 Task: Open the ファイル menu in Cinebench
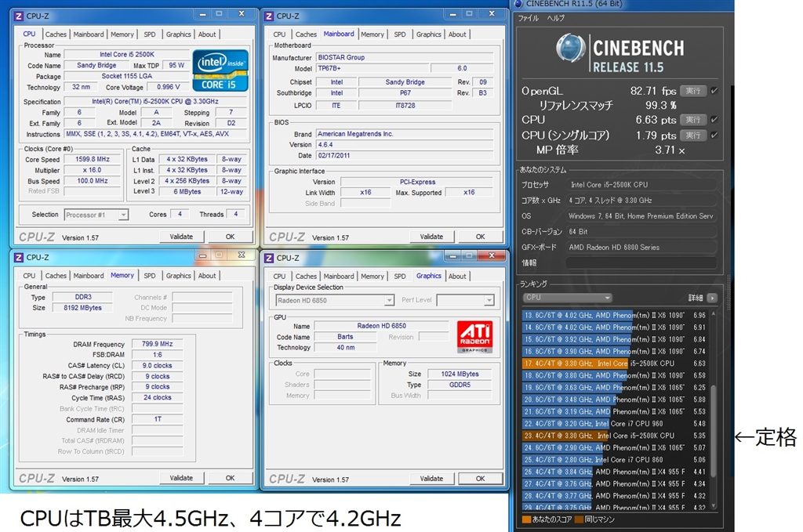click(528, 19)
